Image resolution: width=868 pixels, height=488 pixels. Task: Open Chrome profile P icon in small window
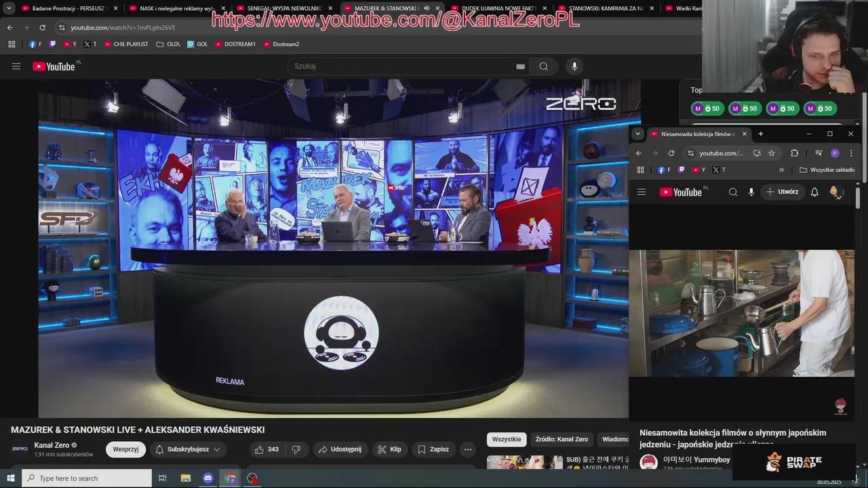(835, 153)
